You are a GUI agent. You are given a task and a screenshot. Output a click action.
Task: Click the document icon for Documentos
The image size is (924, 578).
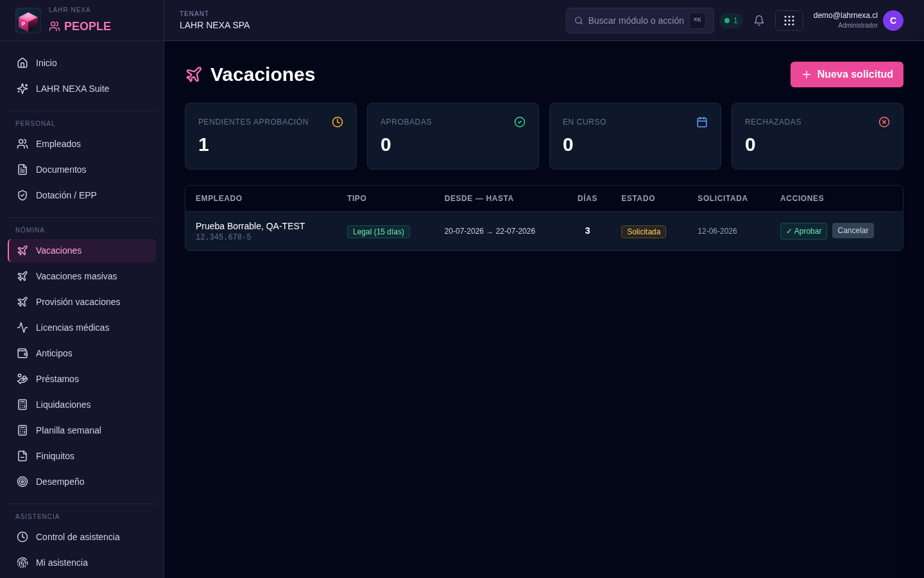pos(22,170)
